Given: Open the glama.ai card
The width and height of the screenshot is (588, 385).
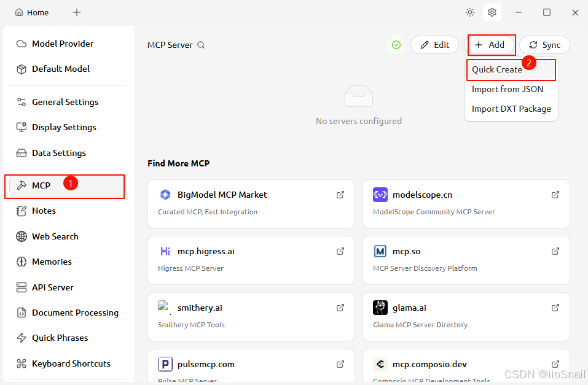Looking at the screenshot, I should (466, 317).
